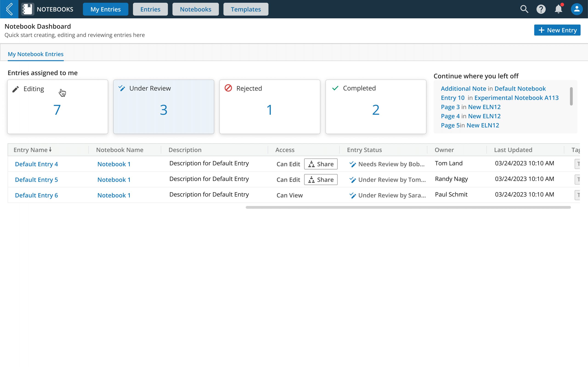
Task: Sort by Entry Name column arrow
Action: coord(50,150)
